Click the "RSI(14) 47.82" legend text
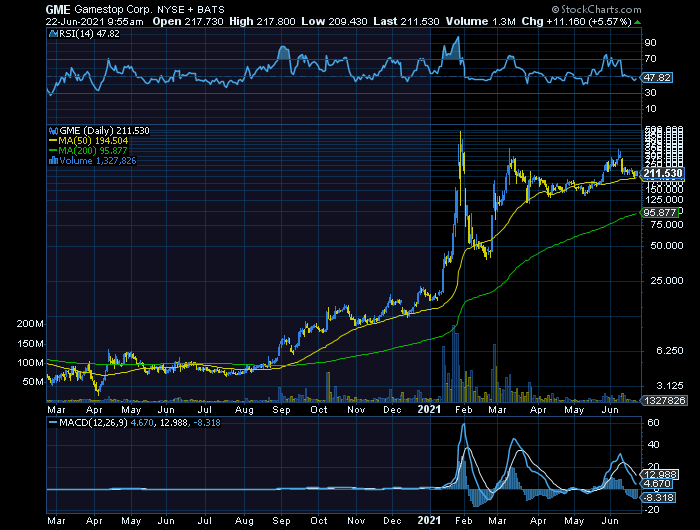Image resolution: width=700 pixels, height=530 pixels. [x=89, y=34]
